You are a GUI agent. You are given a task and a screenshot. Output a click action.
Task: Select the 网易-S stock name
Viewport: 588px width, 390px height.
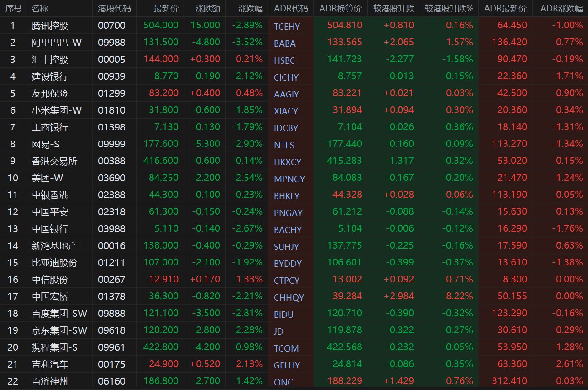coord(46,144)
